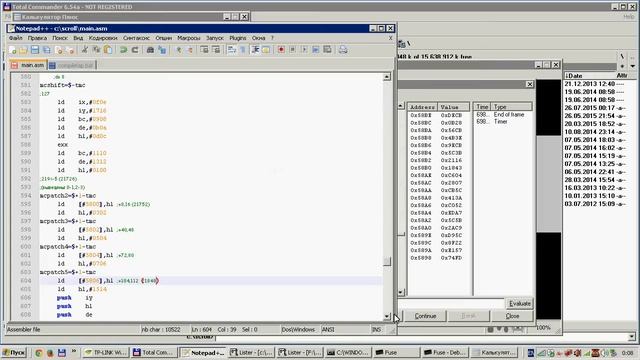The height and width of the screenshot is (360, 640).
Task: Start macro recording with red icon
Action: coord(281,50)
